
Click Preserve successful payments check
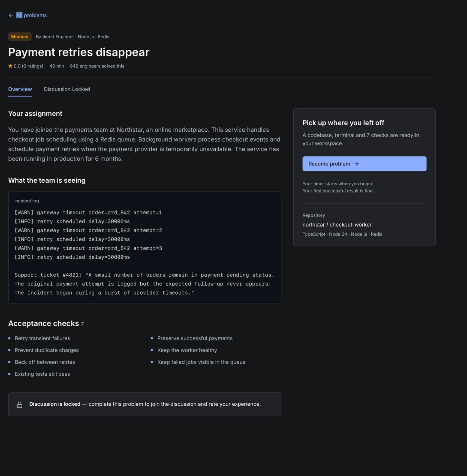(195, 338)
